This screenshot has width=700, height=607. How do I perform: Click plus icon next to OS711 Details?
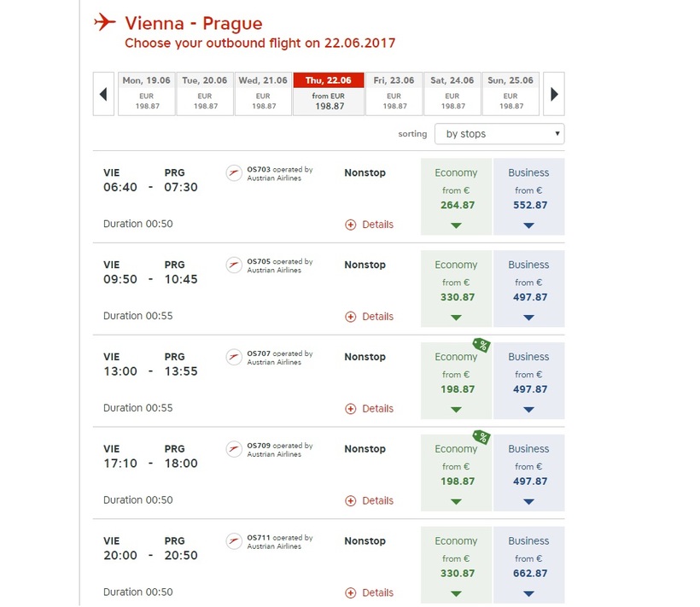(350, 593)
